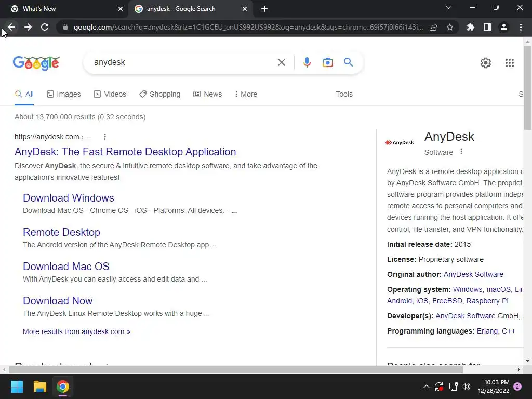Click the horizontal page scrollbar thumb
The height and width of the screenshot is (399, 532).
(236, 369)
